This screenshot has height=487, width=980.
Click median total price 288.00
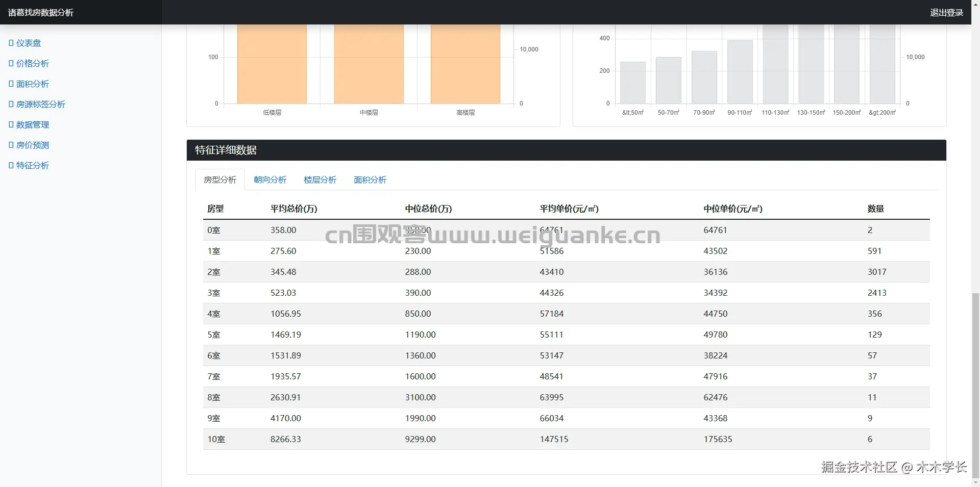click(418, 272)
